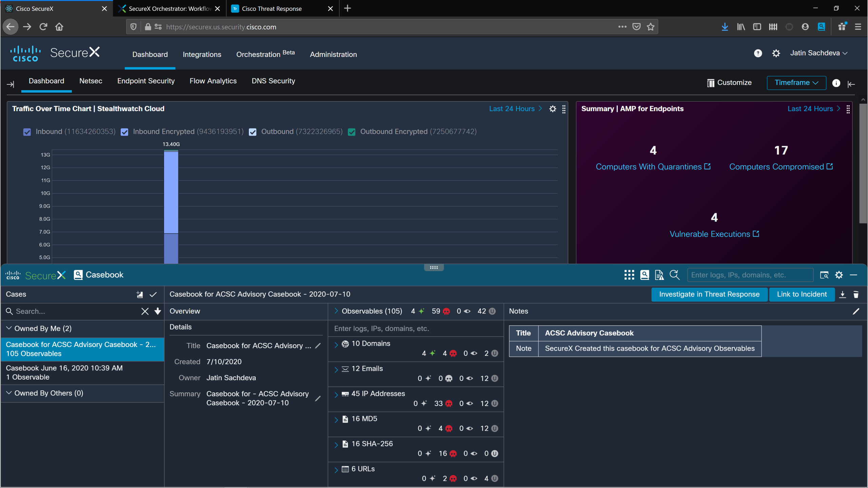Delete the ACSC Advisory casebook
Screen dimensions: 868x488
coord(856,294)
